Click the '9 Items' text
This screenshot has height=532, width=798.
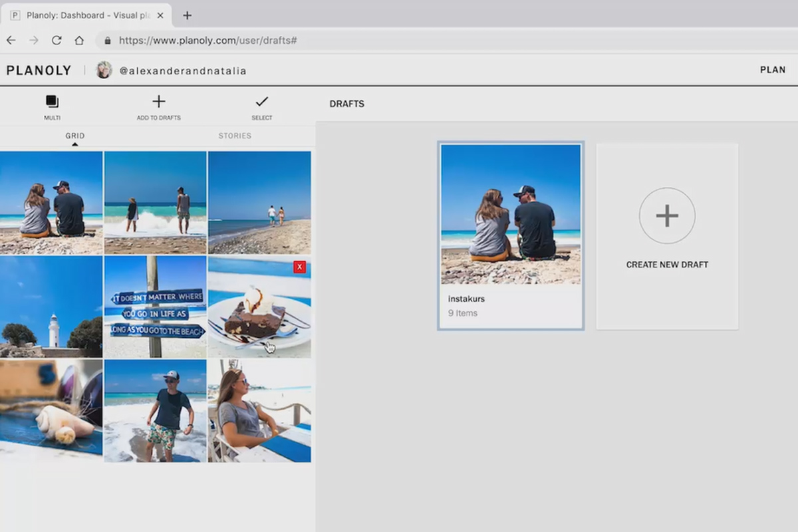[x=463, y=313]
